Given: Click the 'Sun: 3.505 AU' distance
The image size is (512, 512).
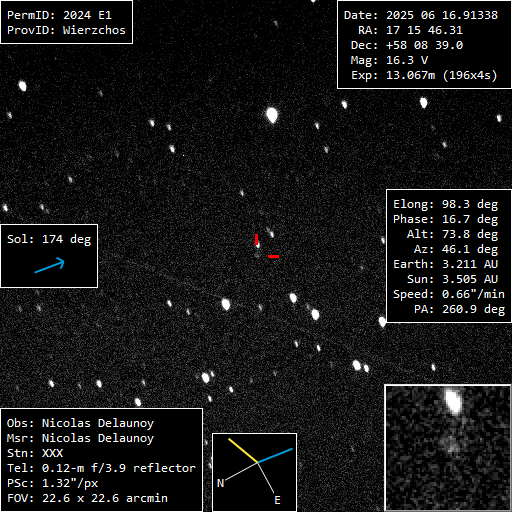Looking at the screenshot, I should click(x=452, y=279).
